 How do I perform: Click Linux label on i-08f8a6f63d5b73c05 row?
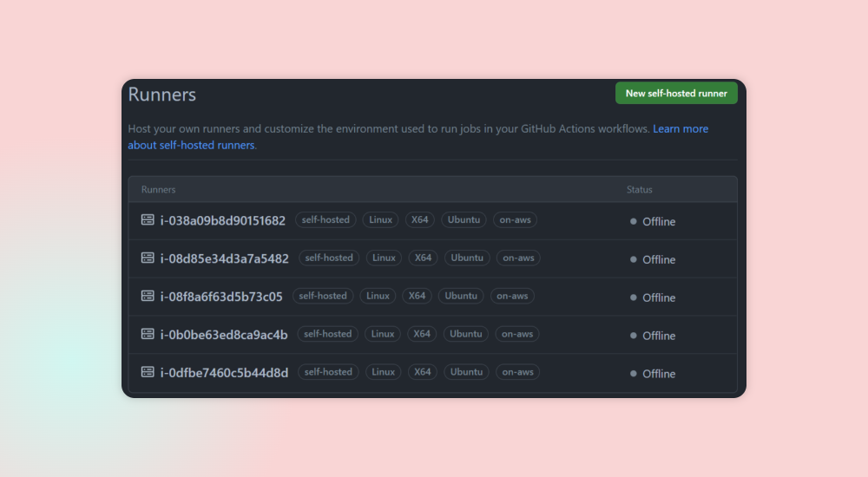click(x=378, y=296)
